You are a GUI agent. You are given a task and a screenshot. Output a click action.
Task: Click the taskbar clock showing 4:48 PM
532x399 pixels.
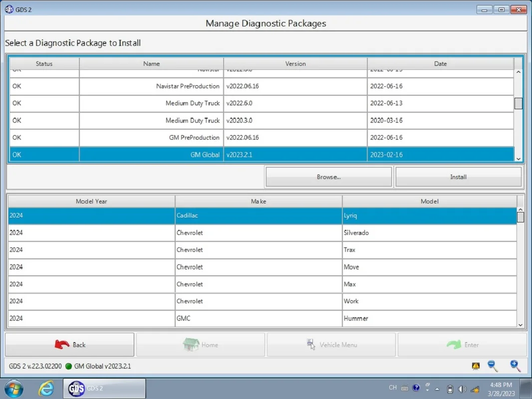(x=501, y=389)
